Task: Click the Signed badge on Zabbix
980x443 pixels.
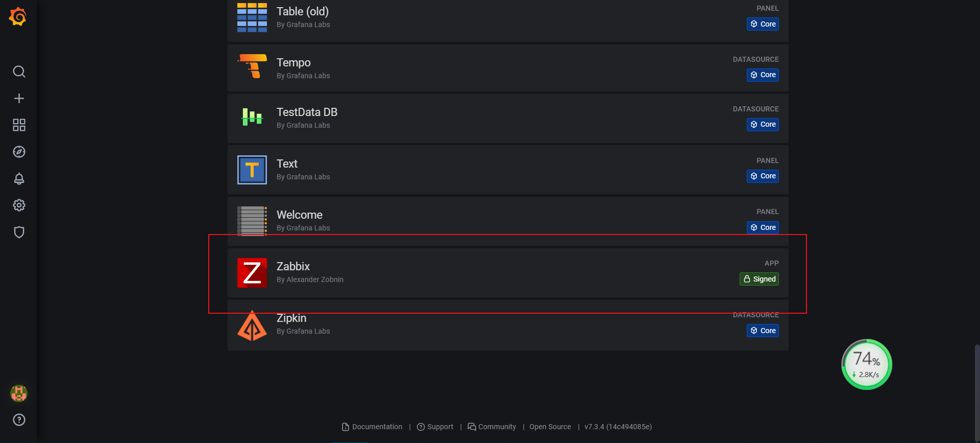Action: 759,279
